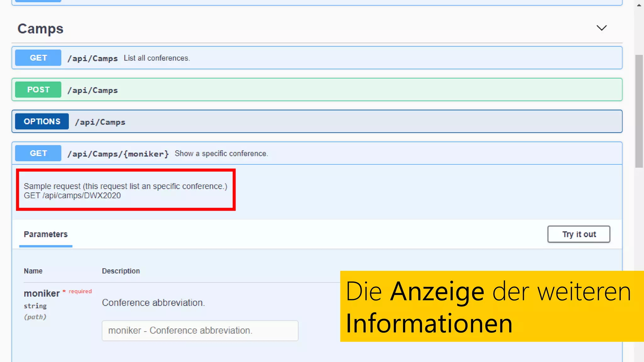The height and width of the screenshot is (362, 644).
Task: Click the OPTIONS /api/Camps path text
Action: pyautogui.click(x=100, y=122)
